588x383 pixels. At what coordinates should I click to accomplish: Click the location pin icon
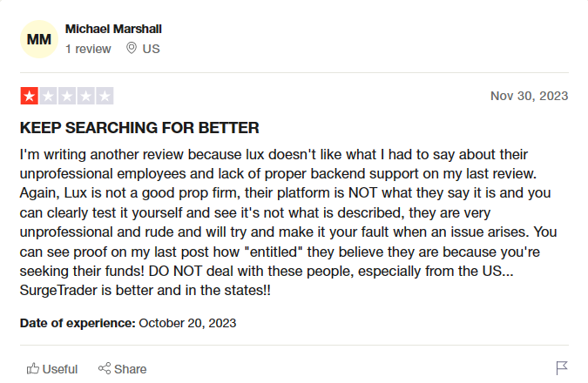point(132,48)
